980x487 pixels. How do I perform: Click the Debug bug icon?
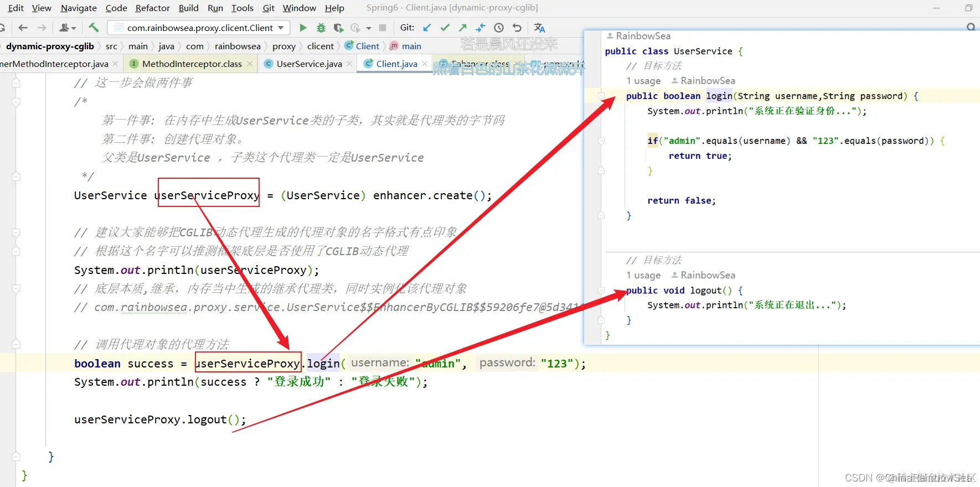click(321, 28)
